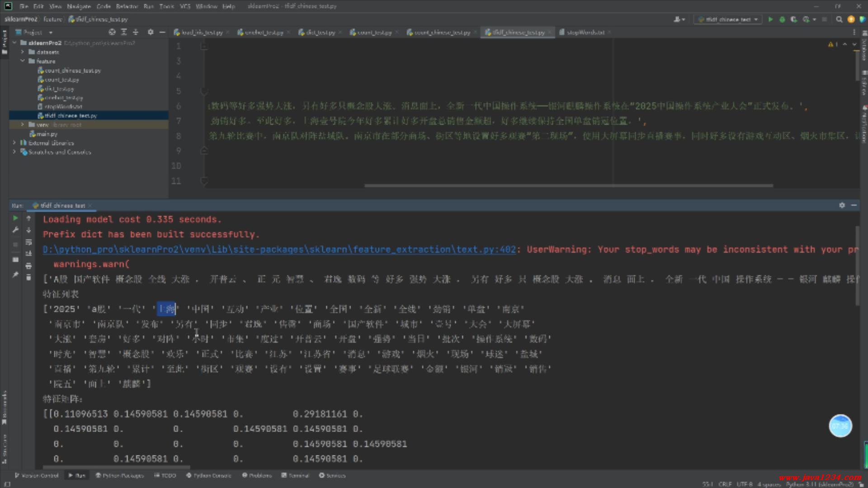Switch to count_chinese_test.py editor tab
The image size is (868, 488).
(x=442, y=33)
